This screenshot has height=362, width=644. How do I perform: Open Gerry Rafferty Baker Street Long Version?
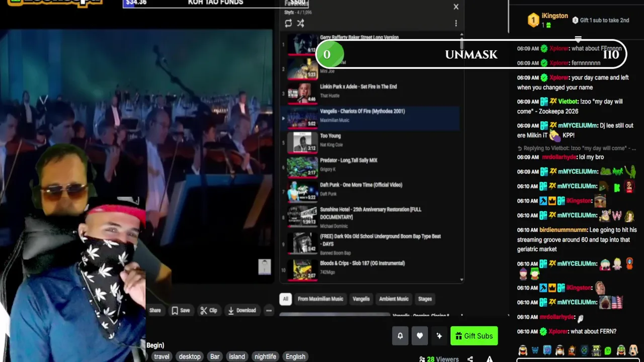coord(359,37)
